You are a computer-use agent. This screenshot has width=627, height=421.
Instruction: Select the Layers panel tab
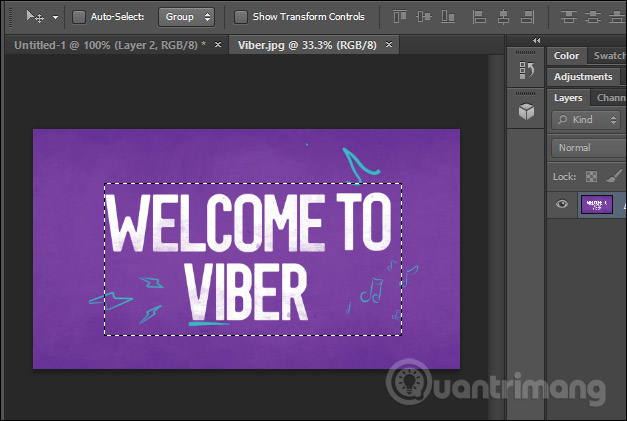568,98
